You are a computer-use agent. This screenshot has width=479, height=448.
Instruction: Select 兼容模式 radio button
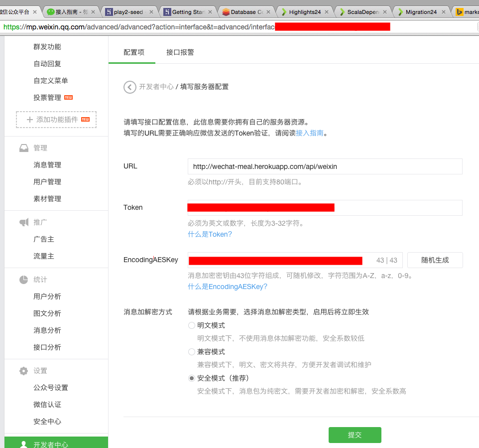click(192, 352)
